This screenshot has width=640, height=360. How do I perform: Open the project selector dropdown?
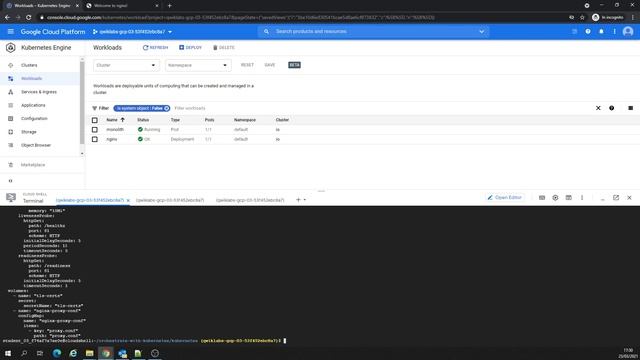tap(132, 31)
